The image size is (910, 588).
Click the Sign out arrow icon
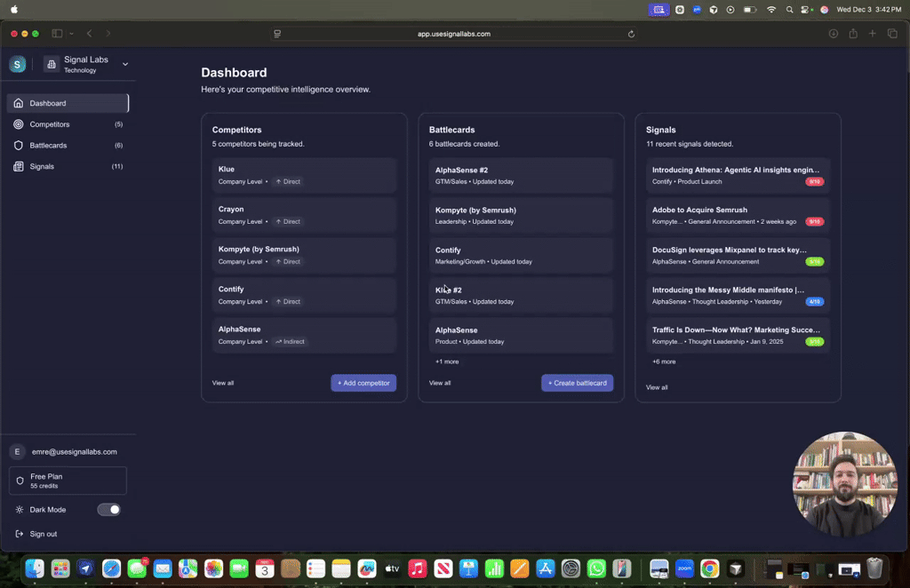click(x=20, y=534)
